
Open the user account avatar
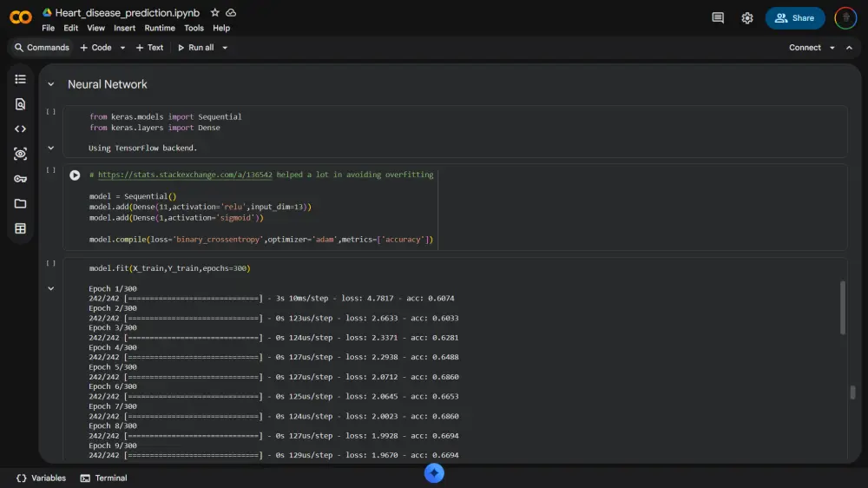click(845, 17)
